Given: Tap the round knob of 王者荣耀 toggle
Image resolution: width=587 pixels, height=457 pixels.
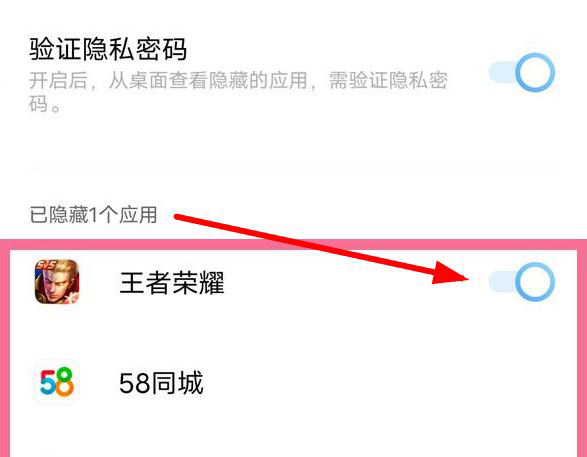Looking at the screenshot, I should (535, 281).
